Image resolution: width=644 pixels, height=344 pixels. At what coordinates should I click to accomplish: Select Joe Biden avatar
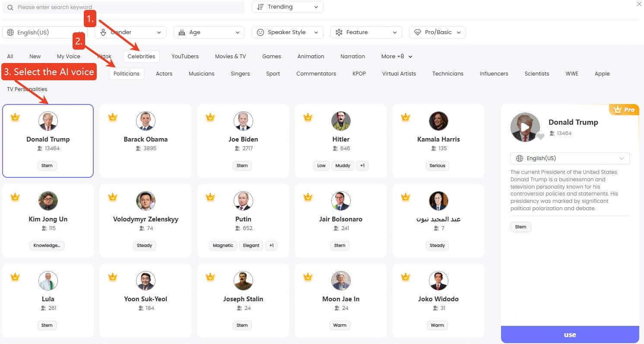pyautogui.click(x=243, y=121)
